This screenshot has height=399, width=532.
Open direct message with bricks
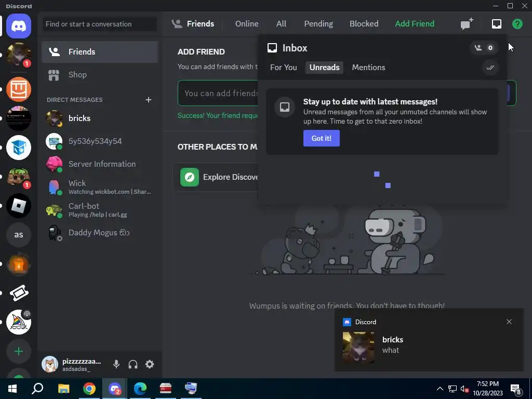[x=100, y=118]
